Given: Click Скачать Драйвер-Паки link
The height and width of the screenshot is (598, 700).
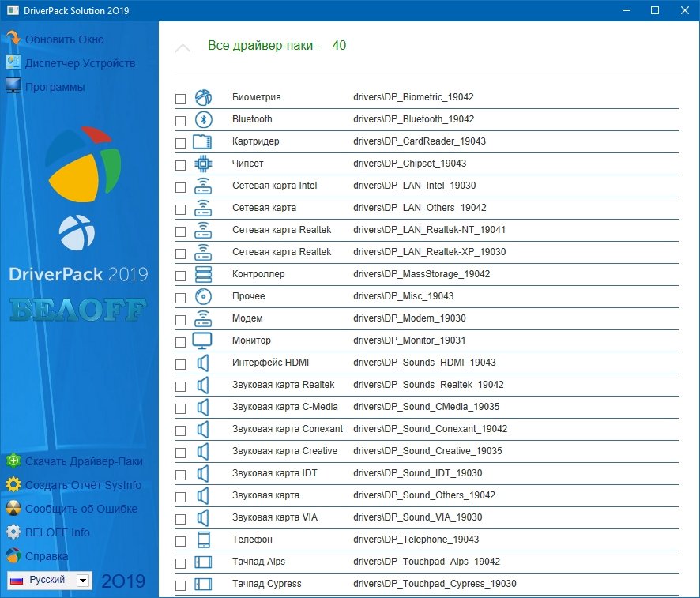Looking at the screenshot, I should click(x=84, y=461).
